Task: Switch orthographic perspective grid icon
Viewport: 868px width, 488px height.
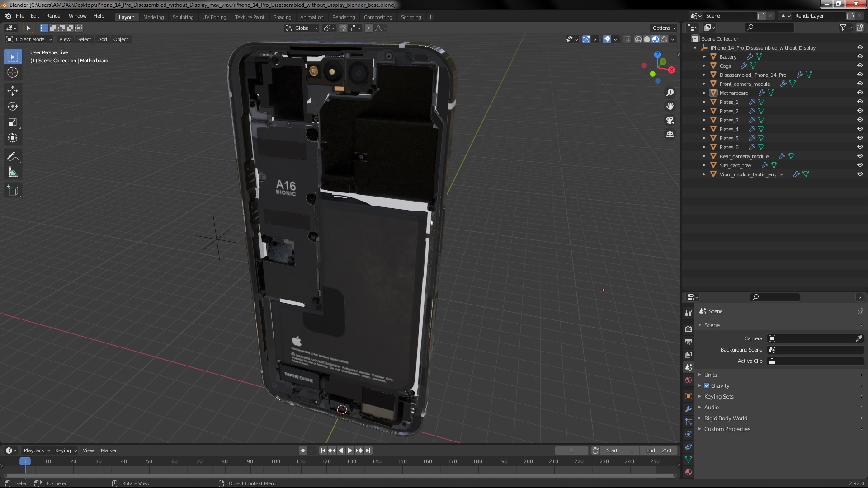Action: pyautogui.click(x=670, y=134)
